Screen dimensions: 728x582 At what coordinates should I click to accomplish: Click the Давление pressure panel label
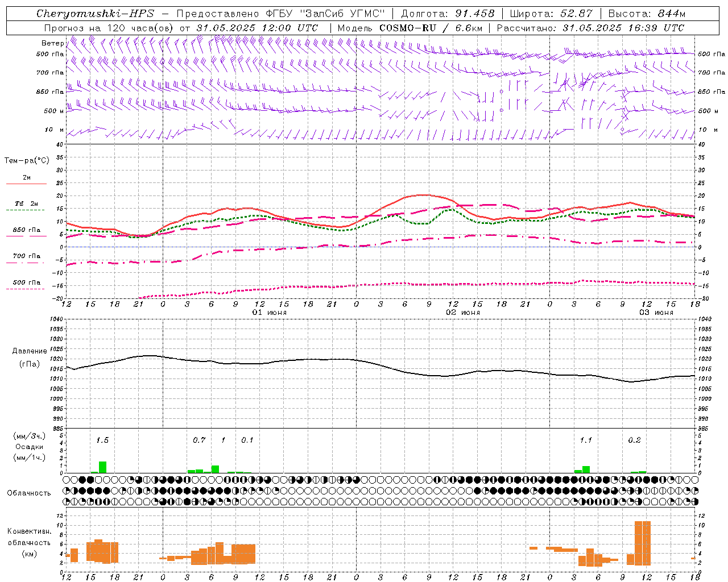pyautogui.click(x=30, y=351)
